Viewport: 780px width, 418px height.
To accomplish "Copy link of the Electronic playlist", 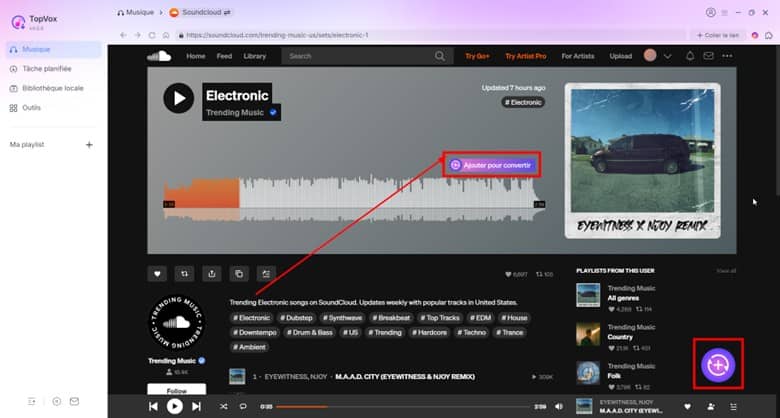I will pyautogui.click(x=239, y=274).
